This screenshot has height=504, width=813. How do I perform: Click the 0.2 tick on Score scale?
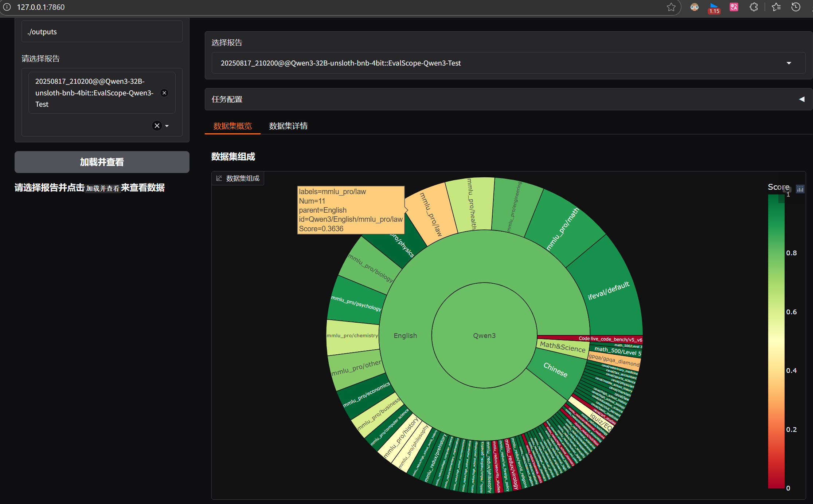click(x=791, y=429)
